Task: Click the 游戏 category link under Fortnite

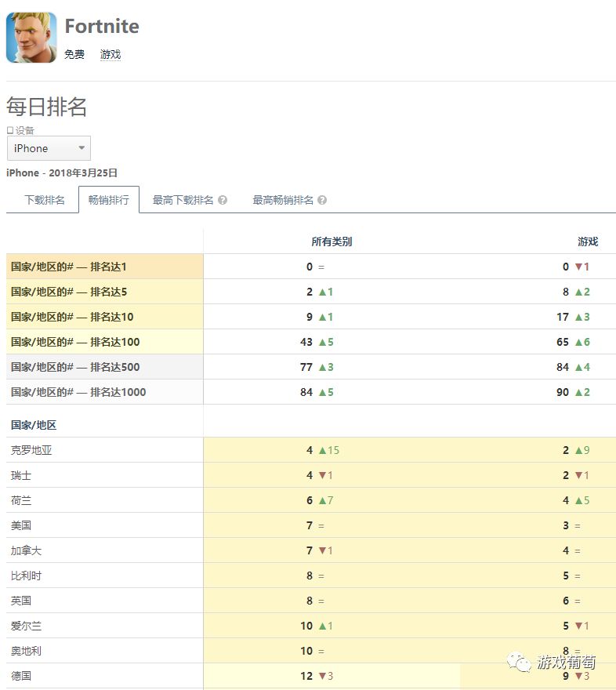Action: tap(110, 54)
